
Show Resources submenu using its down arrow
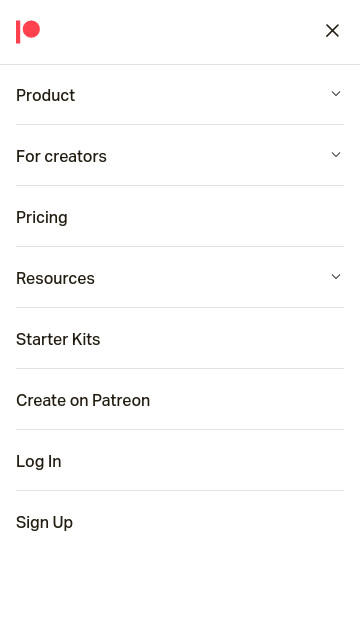pyautogui.click(x=336, y=277)
